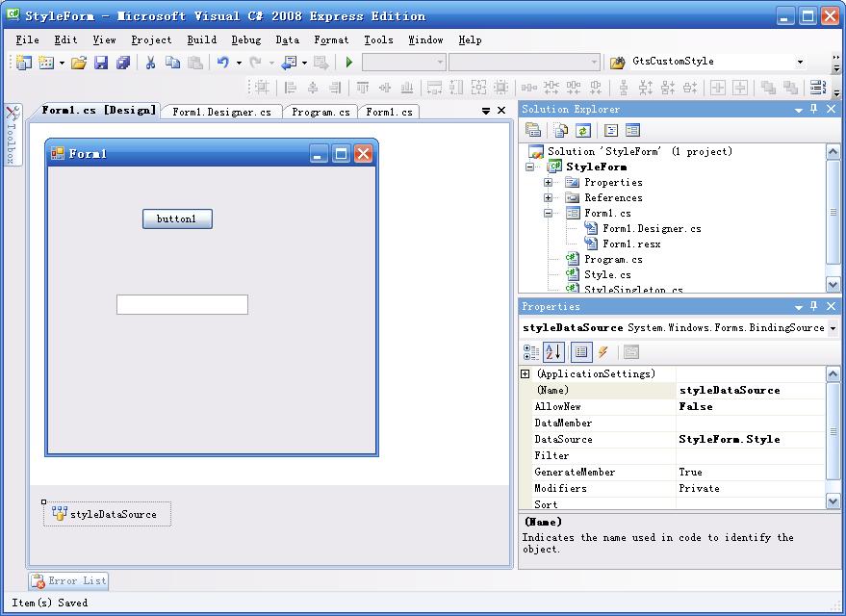This screenshot has width=846, height=616.
Task: Click the Properties grid scroll down arrow
Action: click(x=833, y=501)
